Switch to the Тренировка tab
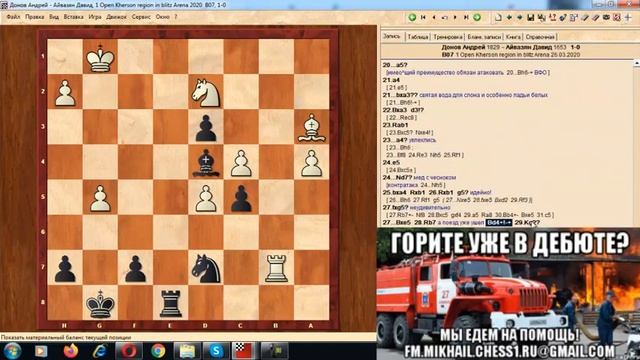Viewport: 640px width, 360px height. [x=448, y=37]
